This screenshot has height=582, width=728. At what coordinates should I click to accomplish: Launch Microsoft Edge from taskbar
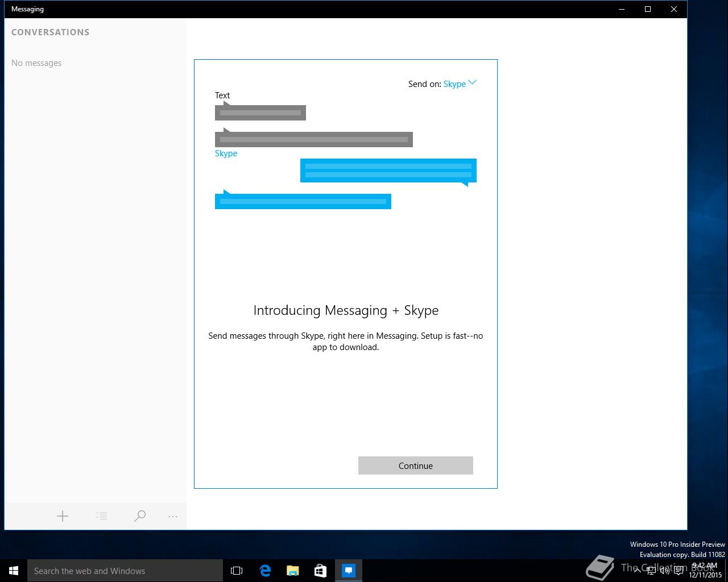[265, 571]
